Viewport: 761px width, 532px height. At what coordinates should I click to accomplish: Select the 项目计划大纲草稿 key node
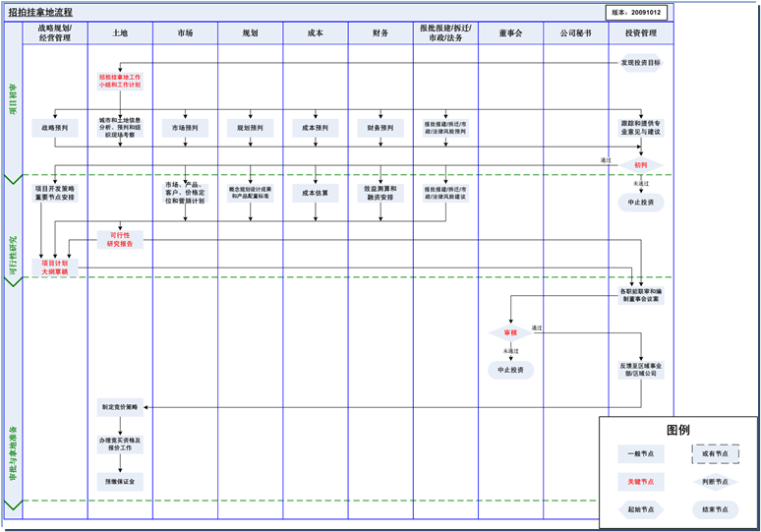(55, 267)
